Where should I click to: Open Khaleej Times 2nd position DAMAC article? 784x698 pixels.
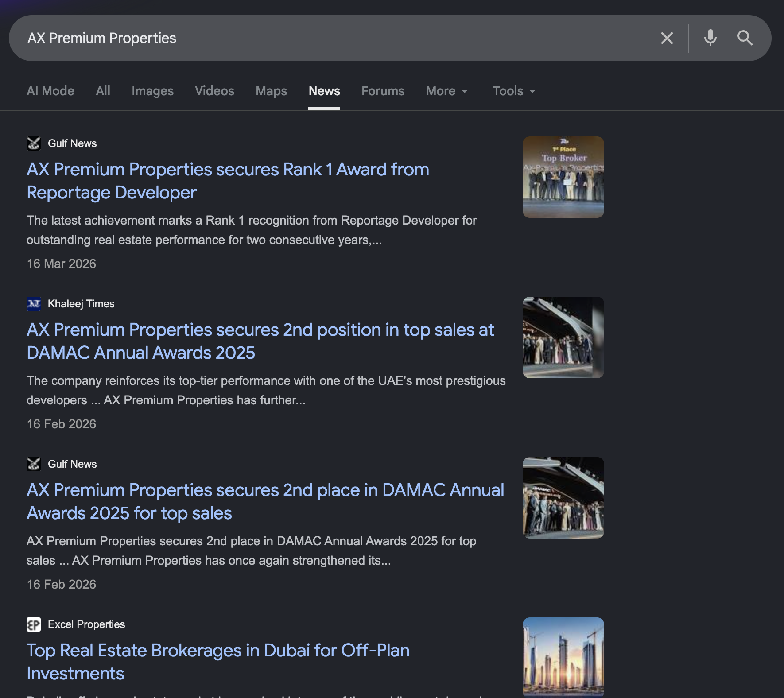[260, 341]
